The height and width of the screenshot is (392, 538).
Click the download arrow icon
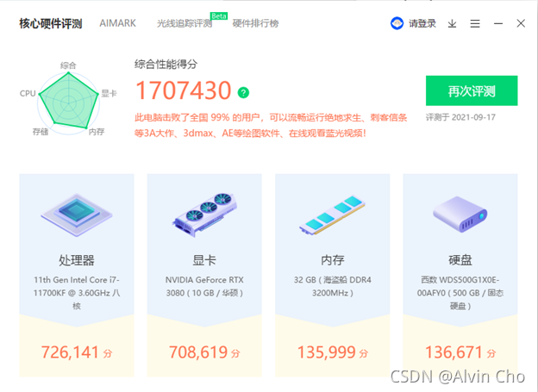453,23
